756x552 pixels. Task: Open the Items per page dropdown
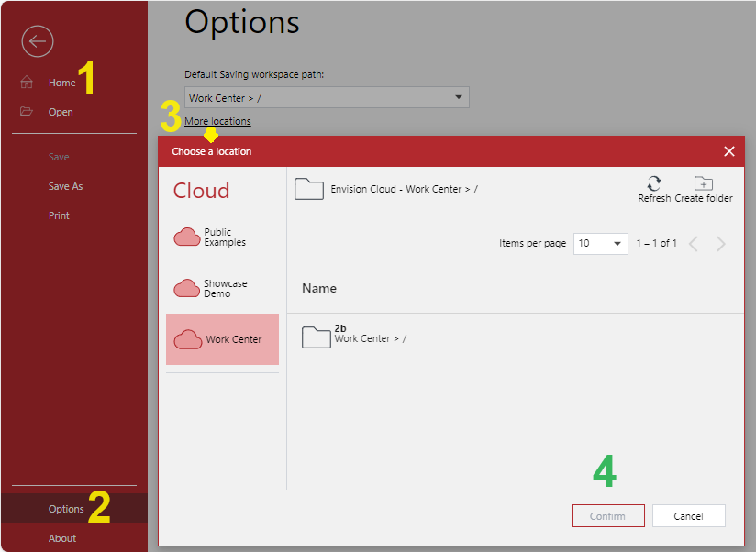[x=600, y=243]
